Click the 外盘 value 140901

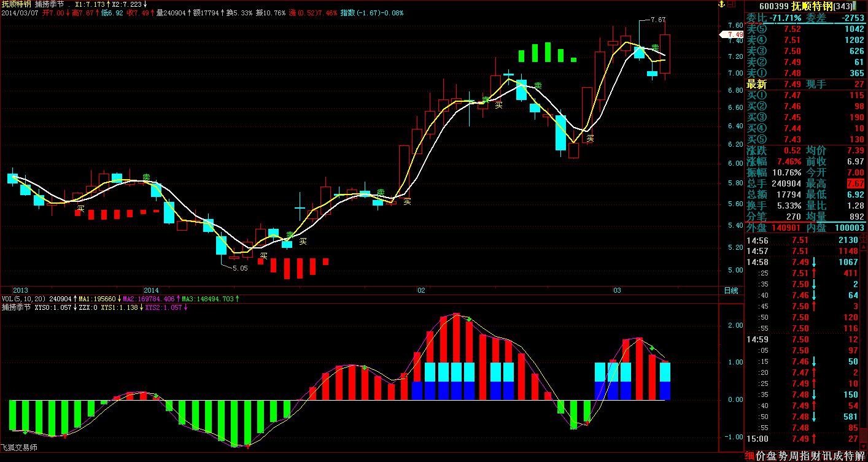tap(786, 228)
